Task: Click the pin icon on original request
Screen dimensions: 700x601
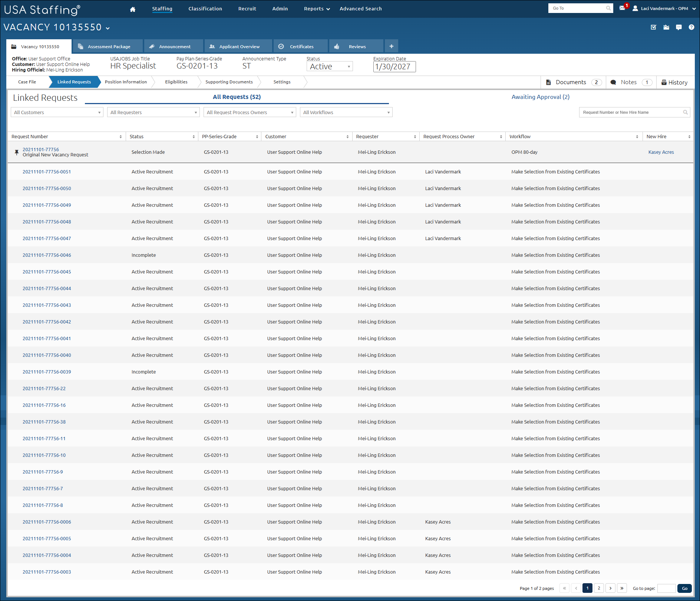Action: coord(17,152)
